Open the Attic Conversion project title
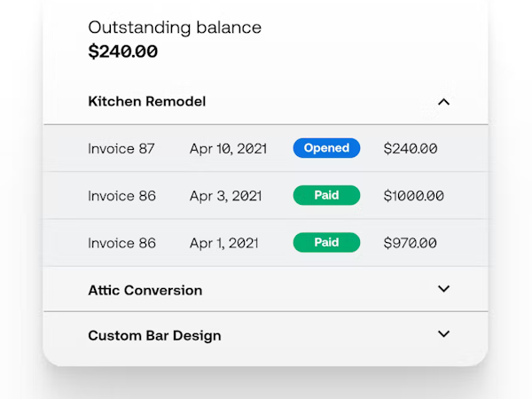This screenshot has width=532, height=399. [145, 290]
